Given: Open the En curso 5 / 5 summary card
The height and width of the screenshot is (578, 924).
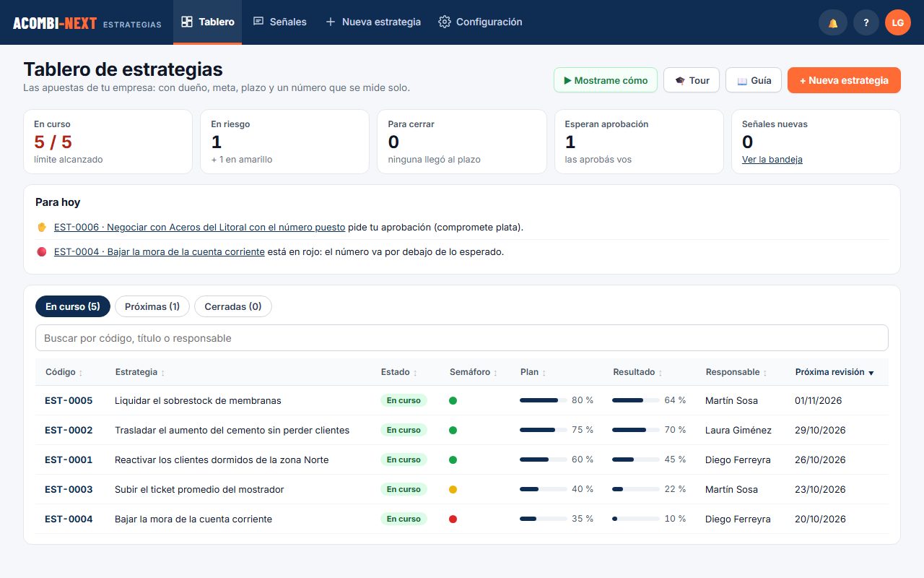Looking at the screenshot, I should 108,142.
